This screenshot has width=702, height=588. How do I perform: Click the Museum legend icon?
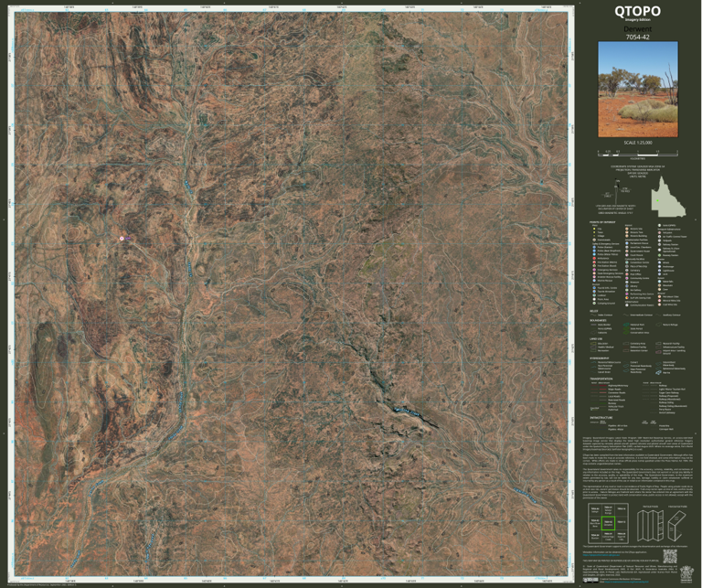627,283
